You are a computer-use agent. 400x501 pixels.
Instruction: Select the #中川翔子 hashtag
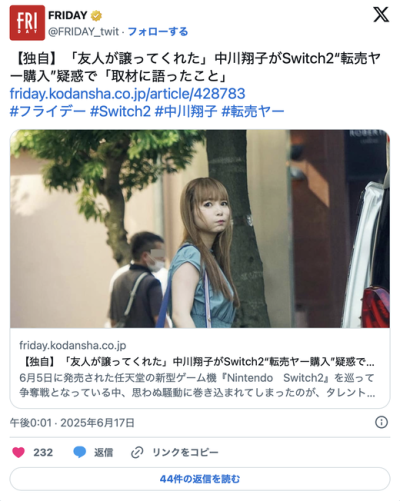186,111
